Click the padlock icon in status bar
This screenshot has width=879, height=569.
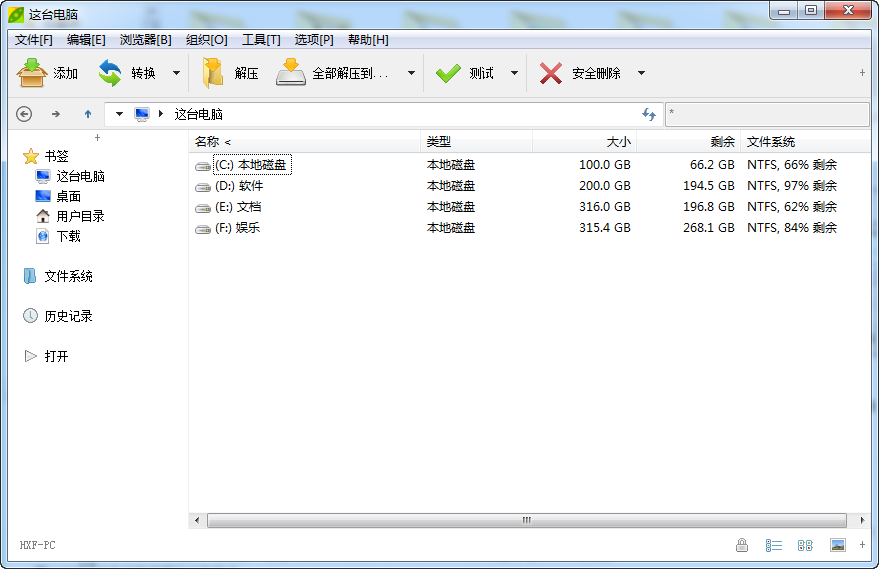742,545
